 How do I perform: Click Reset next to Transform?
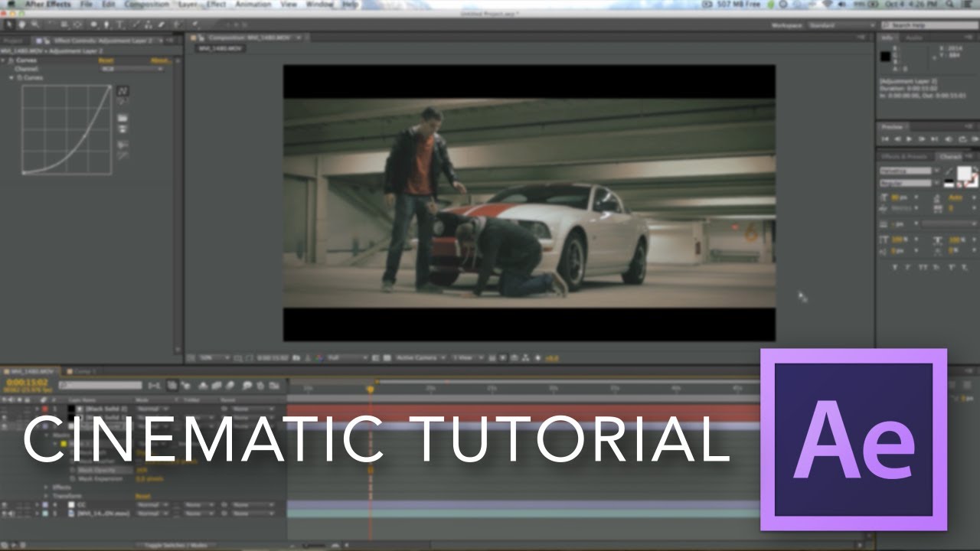coord(142,496)
